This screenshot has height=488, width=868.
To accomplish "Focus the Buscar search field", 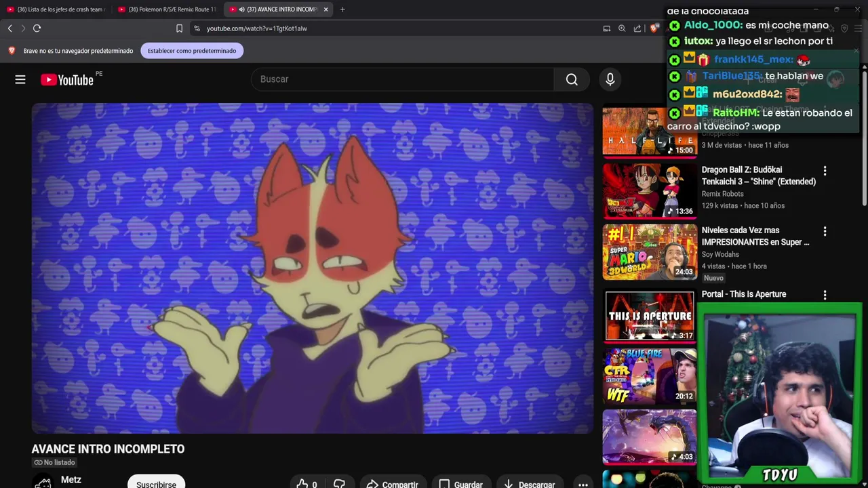I will pos(402,79).
